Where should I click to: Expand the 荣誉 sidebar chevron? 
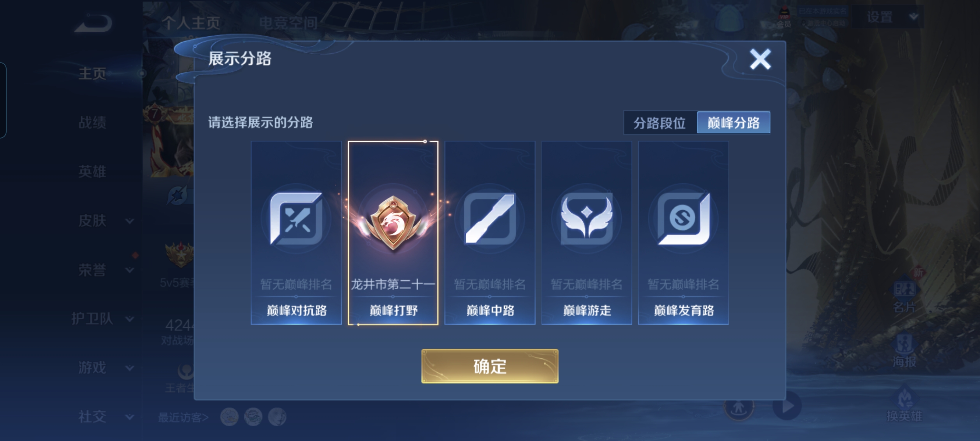click(130, 270)
